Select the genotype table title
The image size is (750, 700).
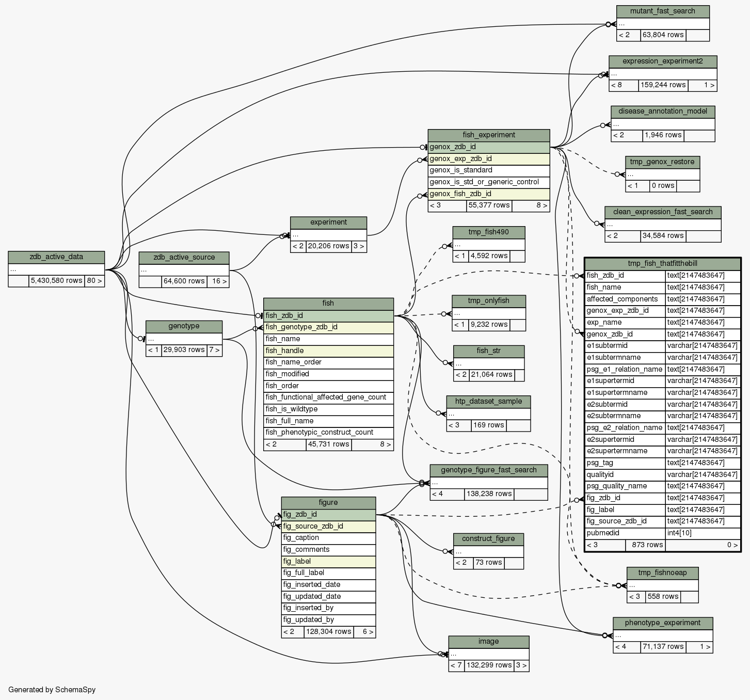[184, 326]
